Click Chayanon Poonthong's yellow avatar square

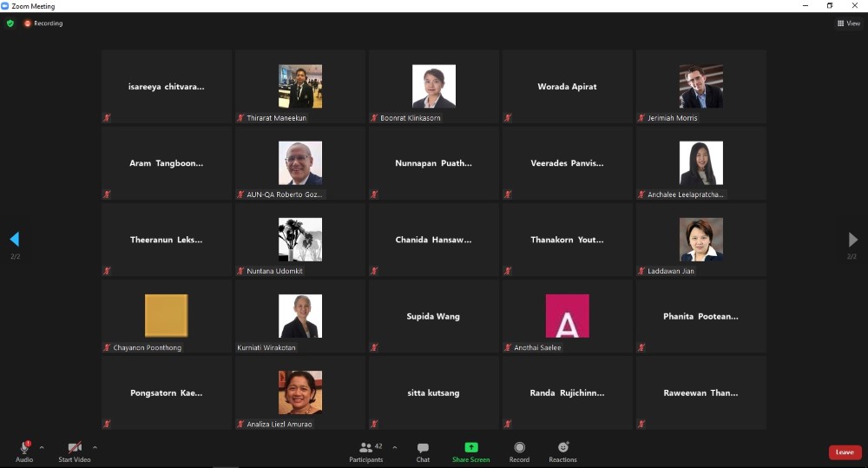tap(166, 315)
